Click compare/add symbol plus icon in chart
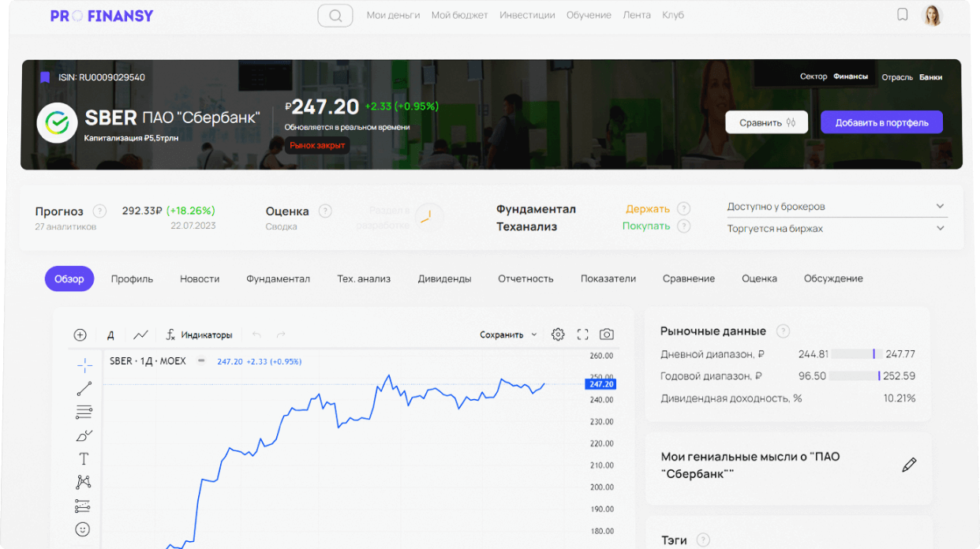This screenshot has width=980, height=549. tap(80, 334)
